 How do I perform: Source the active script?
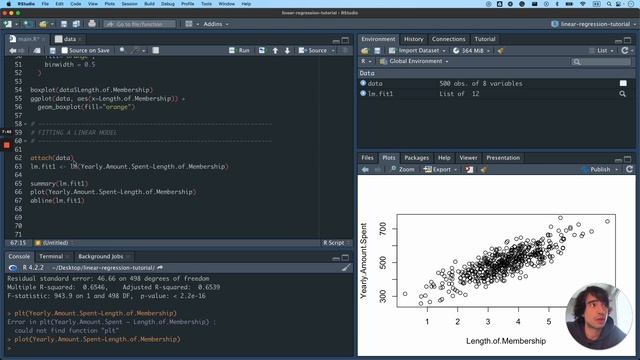(x=313, y=51)
